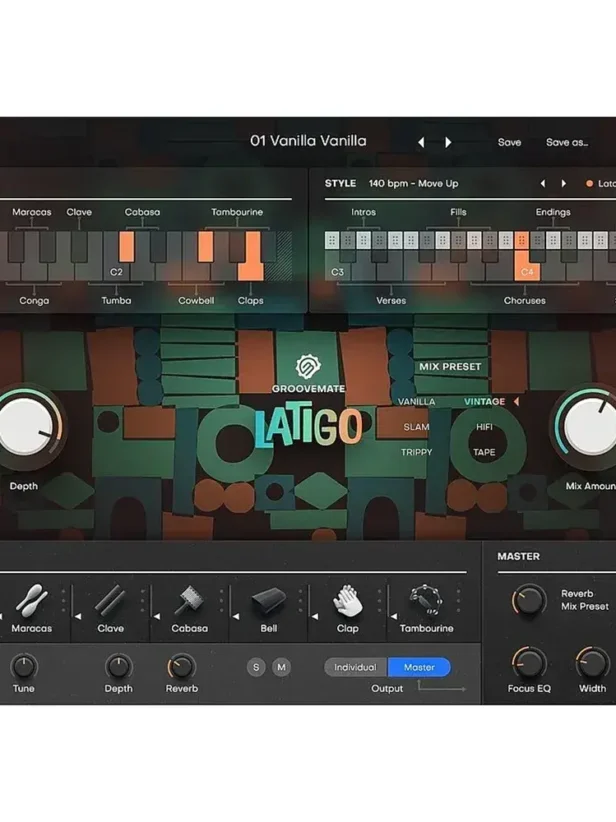Open the preset list at 01 Vanilla Vanilla
Viewport: 616px width, 822px height.
(x=308, y=141)
